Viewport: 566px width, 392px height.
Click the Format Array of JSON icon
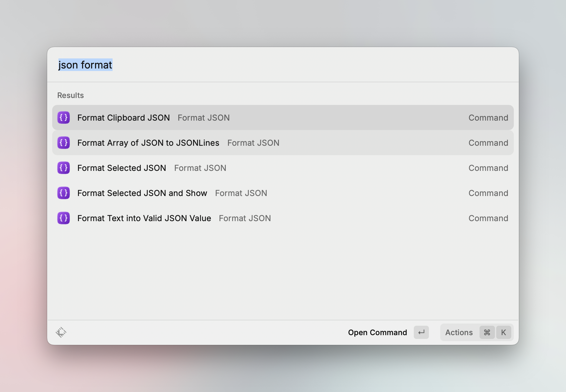tap(64, 143)
